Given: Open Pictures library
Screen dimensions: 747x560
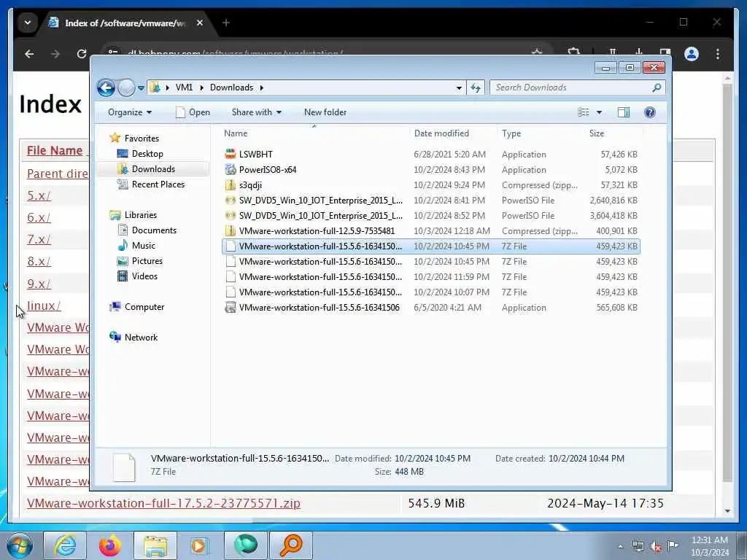Looking at the screenshot, I should pos(147,261).
